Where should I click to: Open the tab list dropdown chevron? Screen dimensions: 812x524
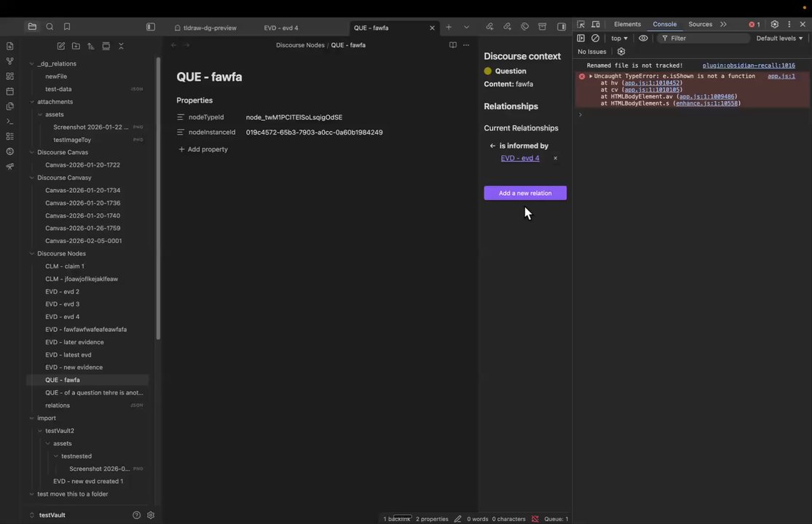466,28
